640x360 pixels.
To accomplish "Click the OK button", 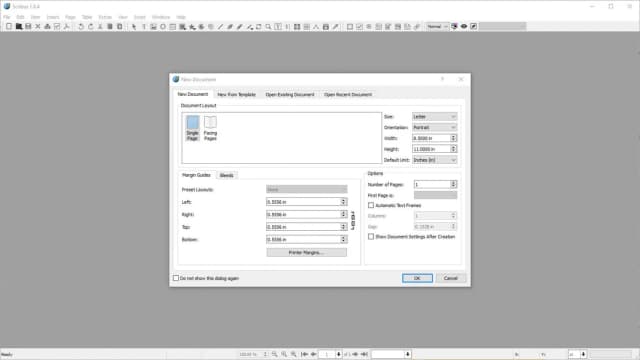I will pos(417,278).
